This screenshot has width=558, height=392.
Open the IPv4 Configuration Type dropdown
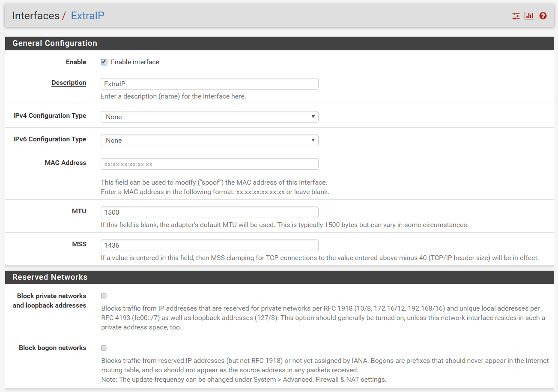tap(209, 117)
